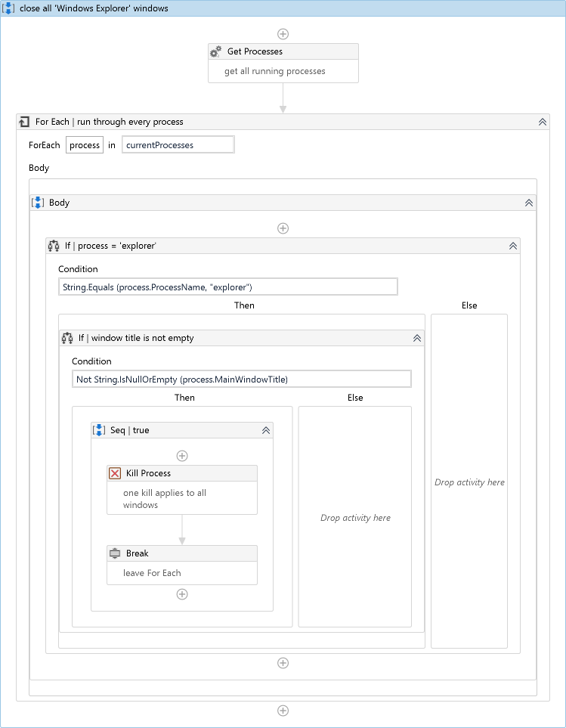This screenshot has width=566, height=728.
Task: Click the sequence icon beside 'close all Windows Explorer windows'
Action: point(8,8)
